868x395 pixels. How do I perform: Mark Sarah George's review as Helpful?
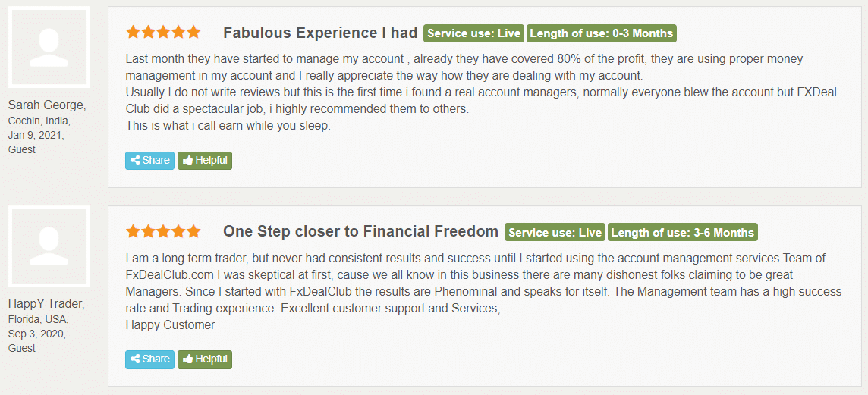tap(205, 161)
